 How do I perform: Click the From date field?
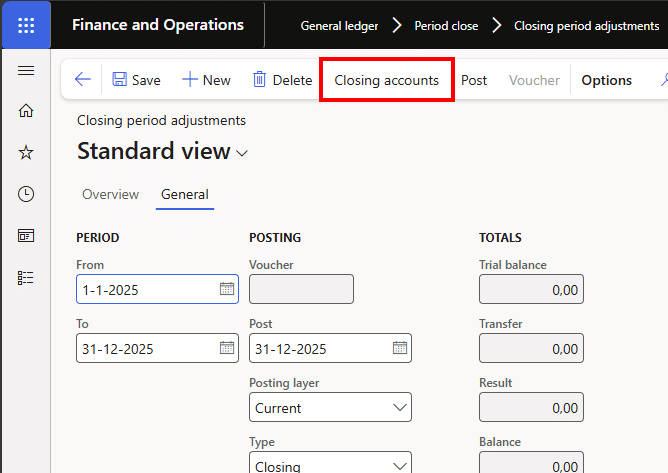click(157, 289)
